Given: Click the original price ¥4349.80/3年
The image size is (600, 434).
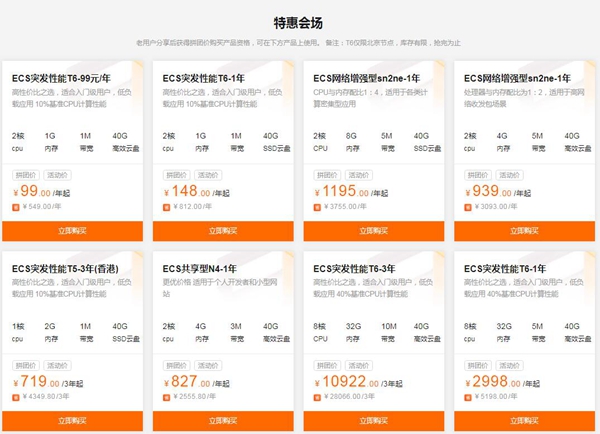Looking at the screenshot, I should pos(46,396).
